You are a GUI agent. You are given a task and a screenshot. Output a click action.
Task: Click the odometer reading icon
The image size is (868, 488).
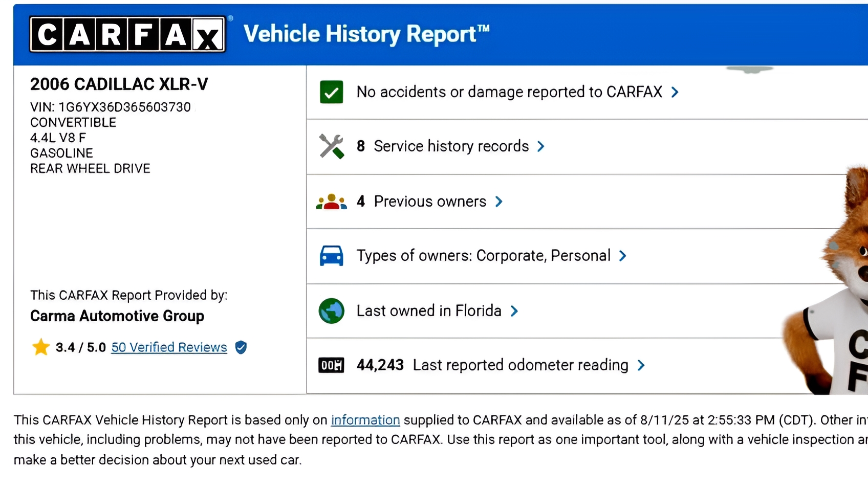pos(331,365)
